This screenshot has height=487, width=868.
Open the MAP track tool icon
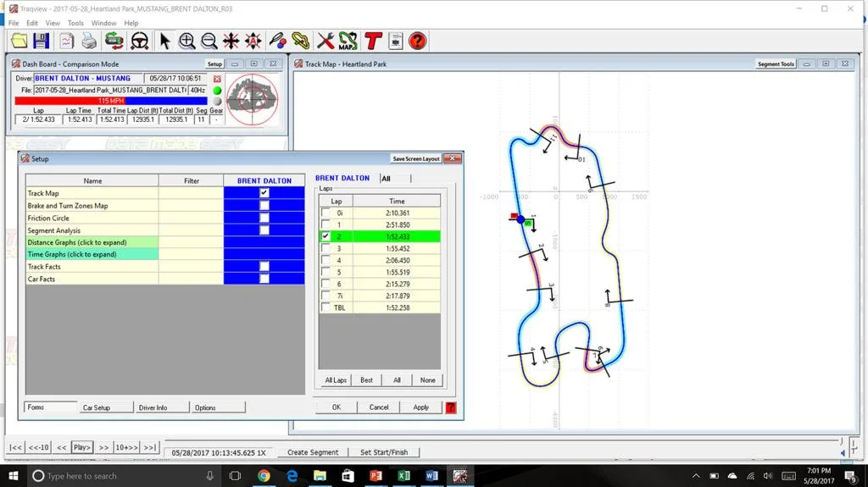click(348, 41)
